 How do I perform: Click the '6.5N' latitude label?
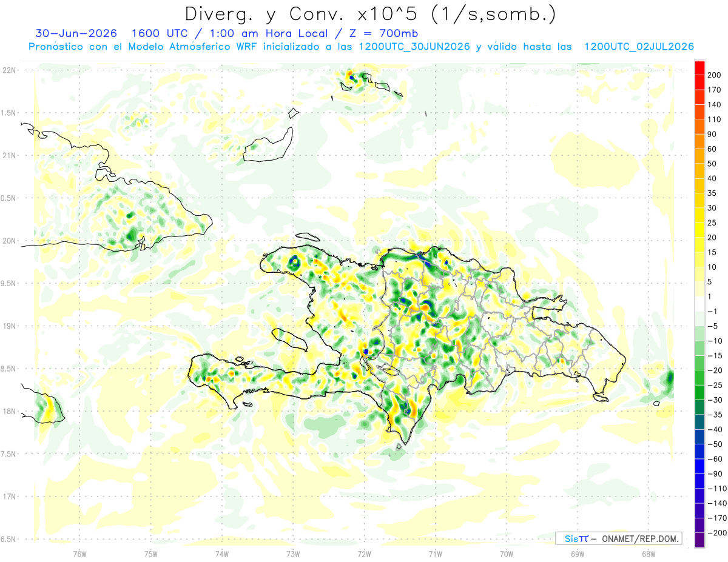(9, 539)
